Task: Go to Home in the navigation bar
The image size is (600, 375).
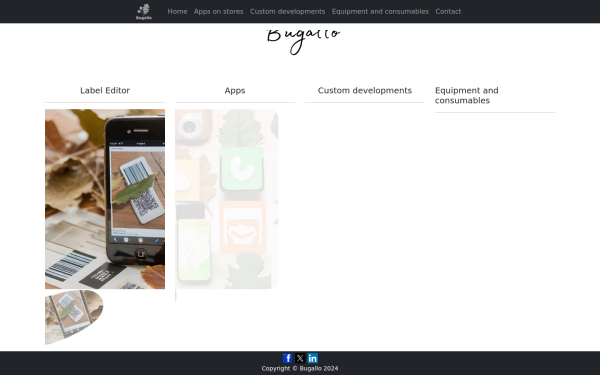Action: 177,11
